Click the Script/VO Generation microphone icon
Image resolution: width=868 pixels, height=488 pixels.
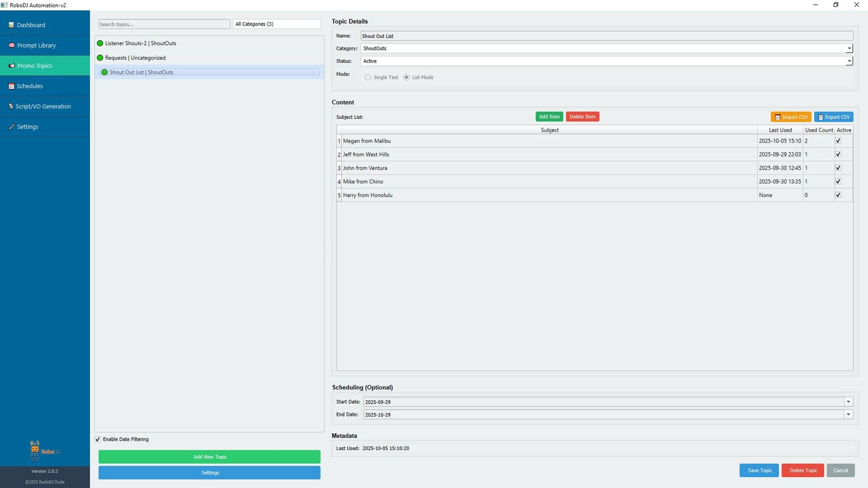coord(11,106)
